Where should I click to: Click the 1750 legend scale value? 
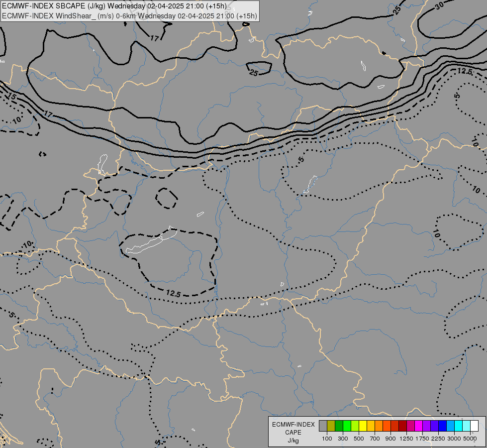(422, 439)
